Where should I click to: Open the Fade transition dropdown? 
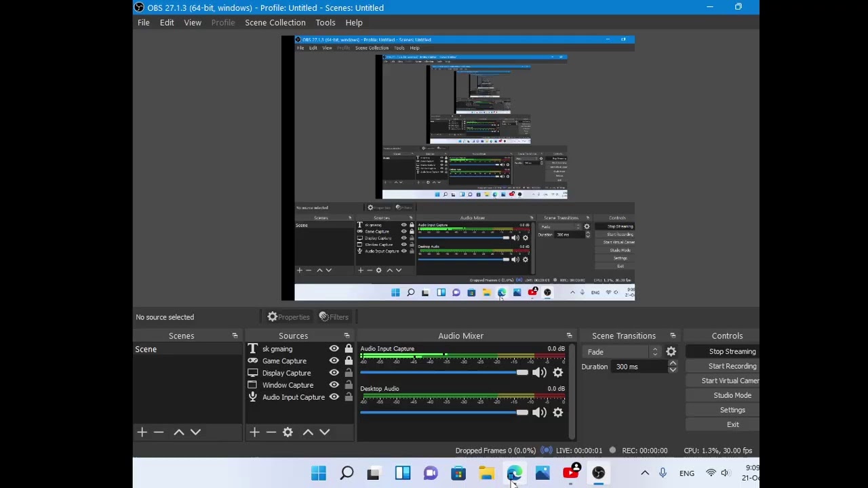(623, 352)
